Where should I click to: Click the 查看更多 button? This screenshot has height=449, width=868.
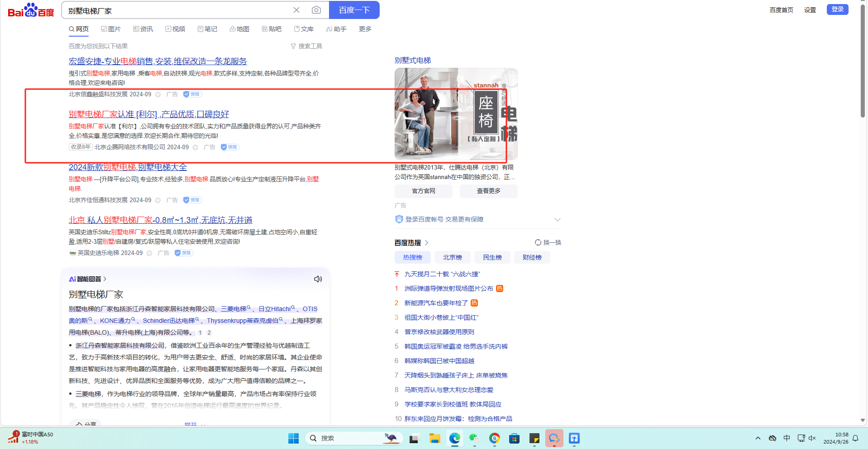click(x=489, y=191)
